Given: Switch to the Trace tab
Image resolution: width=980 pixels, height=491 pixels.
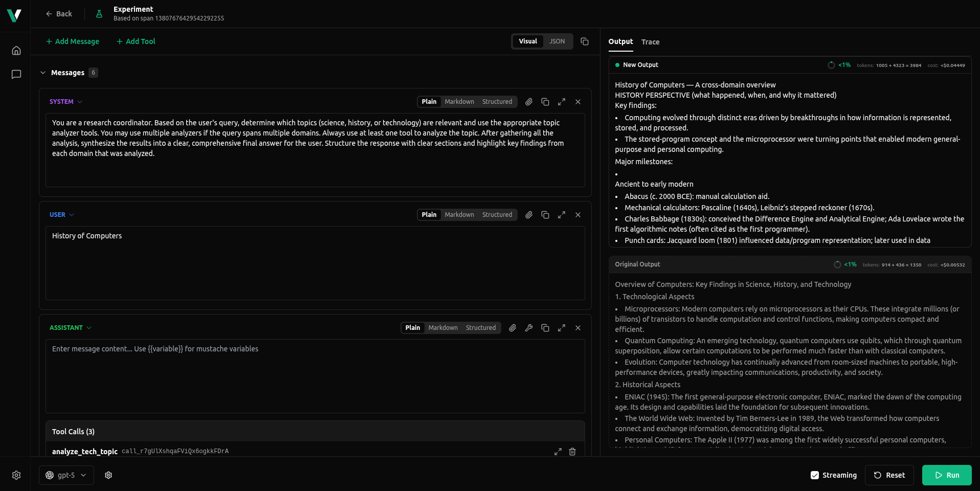Looking at the screenshot, I should pos(650,42).
